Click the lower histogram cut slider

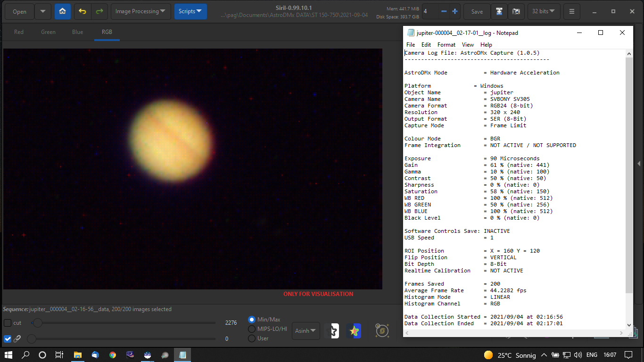click(x=124, y=339)
